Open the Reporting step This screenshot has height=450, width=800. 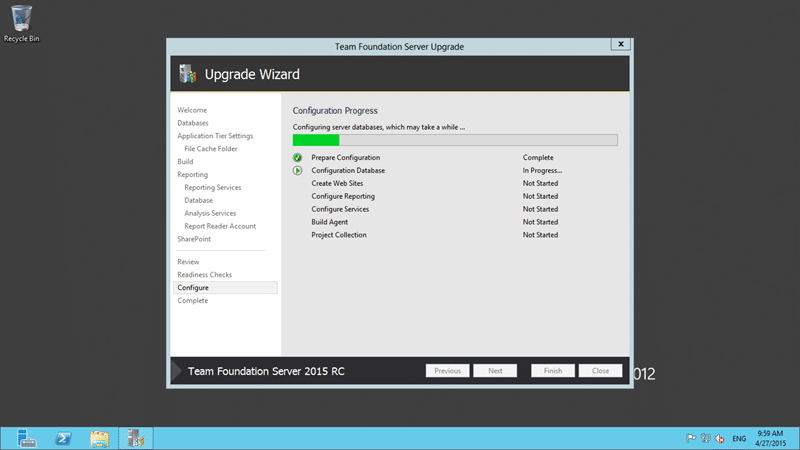click(x=192, y=174)
